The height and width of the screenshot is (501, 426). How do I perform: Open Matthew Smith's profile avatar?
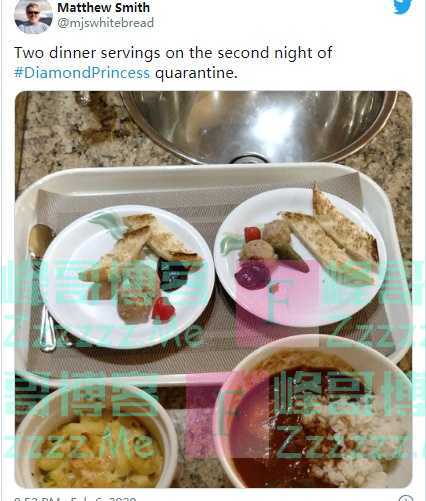33,16
